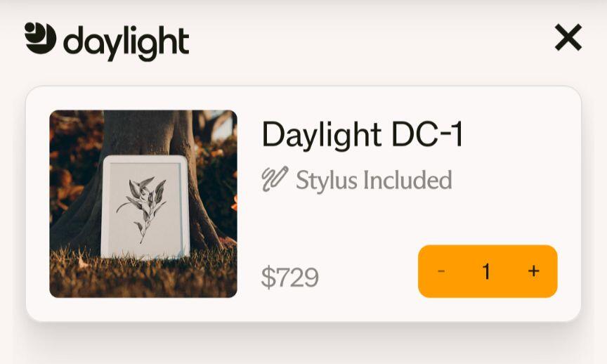Click the DC-1 model text
Image resolution: width=607 pixels, height=364 pixels.
pos(427,134)
